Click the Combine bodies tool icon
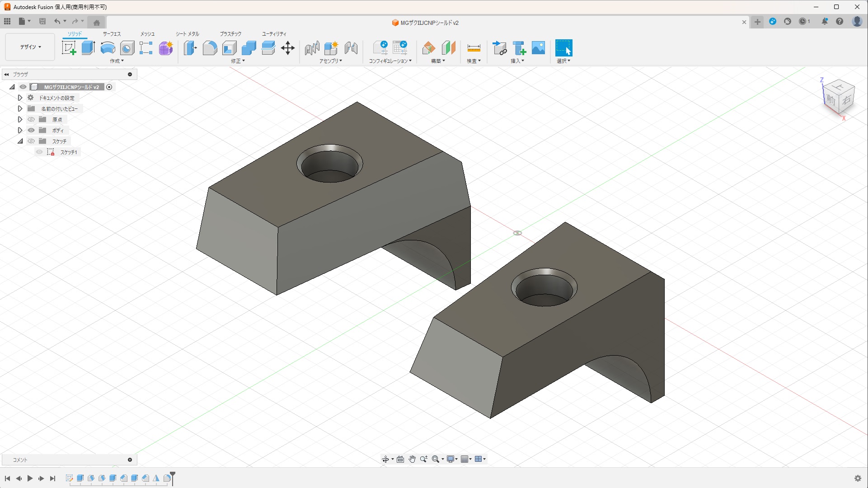Image resolution: width=868 pixels, height=488 pixels. point(249,48)
